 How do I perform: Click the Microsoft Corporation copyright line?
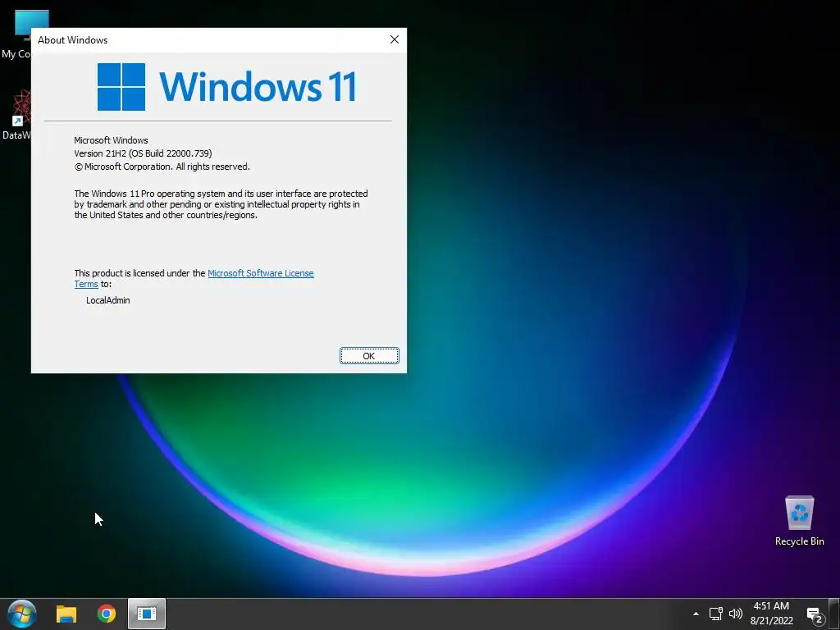[x=162, y=167]
